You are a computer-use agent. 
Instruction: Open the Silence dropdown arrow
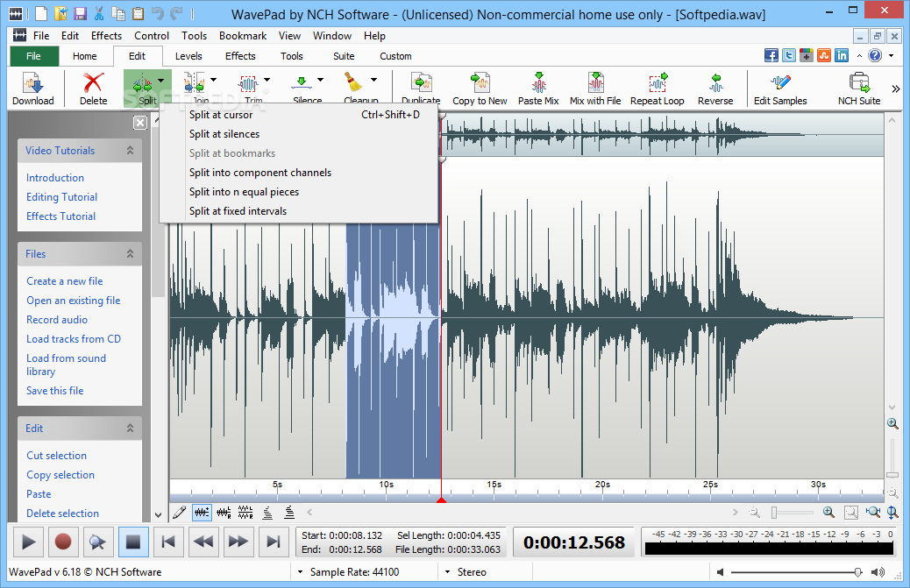click(320, 80)
